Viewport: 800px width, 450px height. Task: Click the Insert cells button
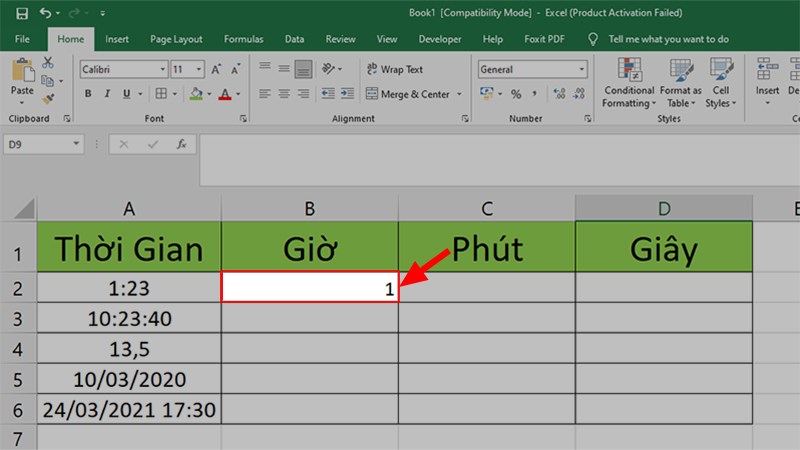point(767,82)
